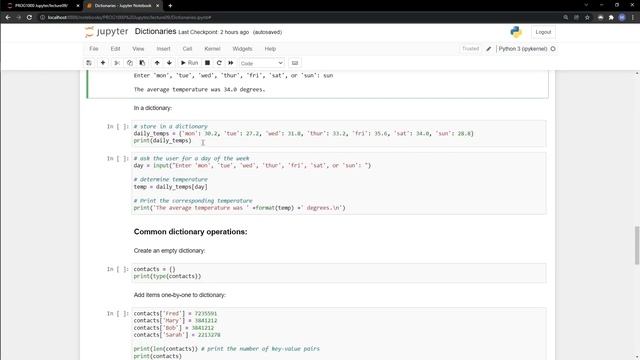Open the browser profile avatar
The height and width of the screenshot is (360, 640).
point(622,18)
